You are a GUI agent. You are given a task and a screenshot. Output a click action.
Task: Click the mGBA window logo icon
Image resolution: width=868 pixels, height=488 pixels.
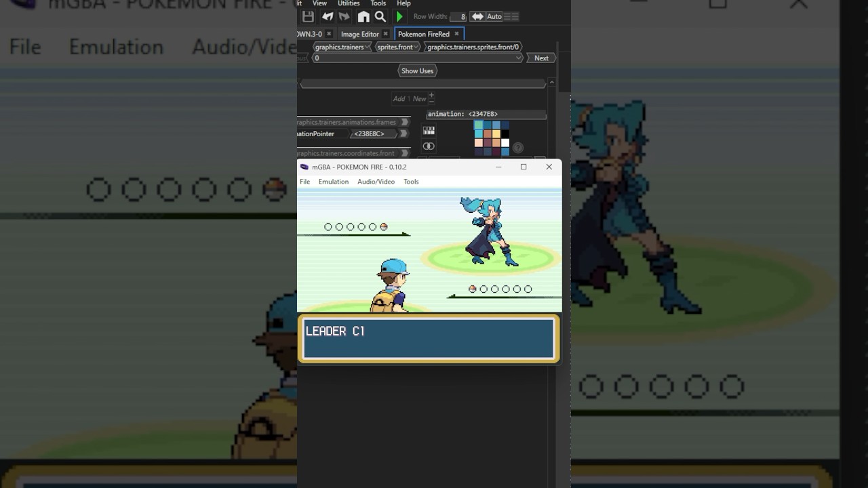click(x=304, y=167)
